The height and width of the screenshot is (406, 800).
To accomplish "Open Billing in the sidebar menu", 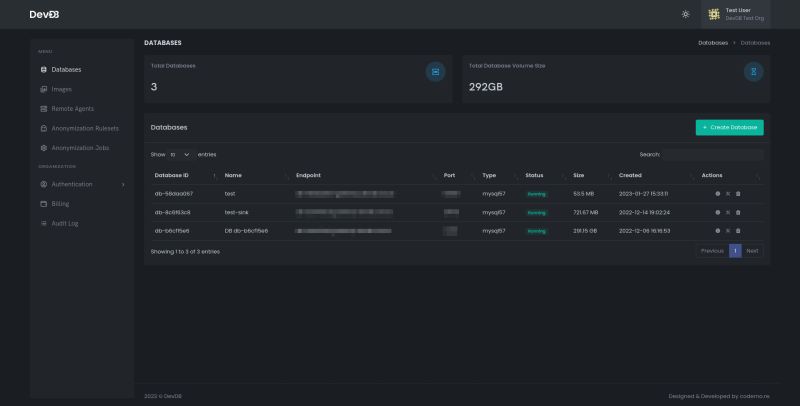I will point(60,204).
